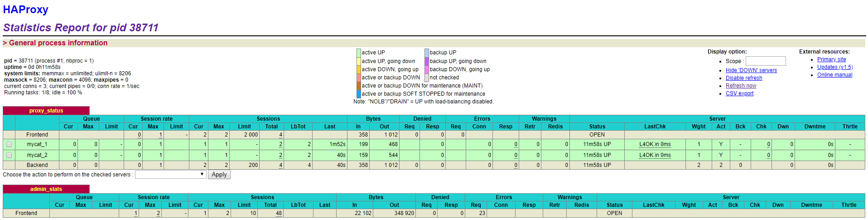The image size is (868, 220).
Task: Click Backend status 11m58s UP in proxy_status
Action: [597, 165]
